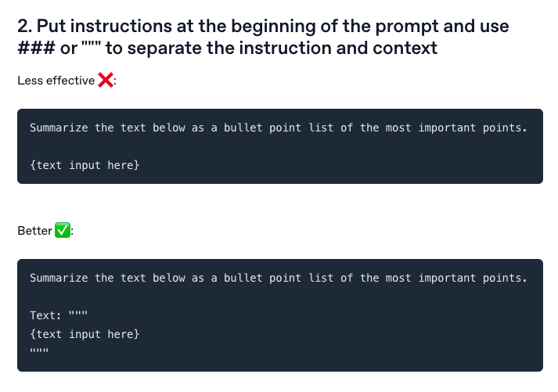Click the green check mark emoji beside Better
This screenshot has width=558, height=392.
tap(63, 230)
